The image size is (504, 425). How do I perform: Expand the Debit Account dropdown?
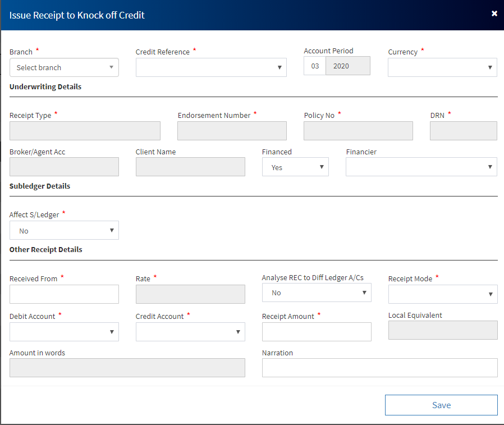point(64,332)
